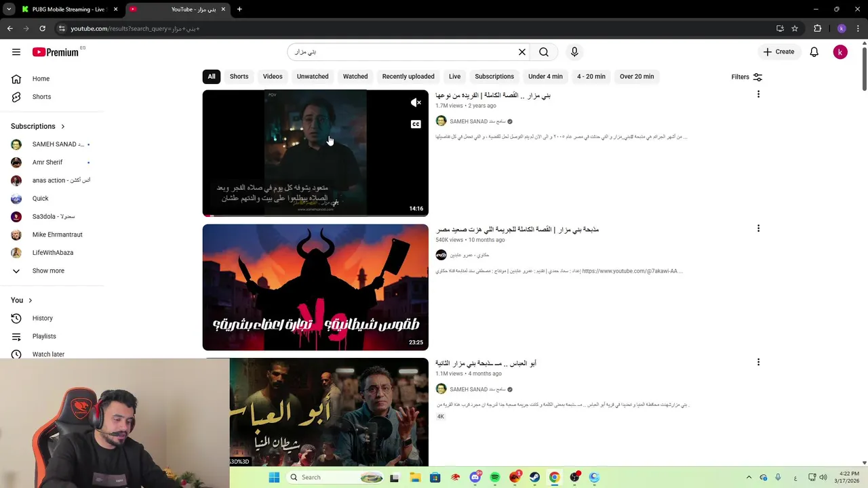The image size is (868, 488).
Task: Open LifeWithAbaza channel in sidebar
Action: 54,253
